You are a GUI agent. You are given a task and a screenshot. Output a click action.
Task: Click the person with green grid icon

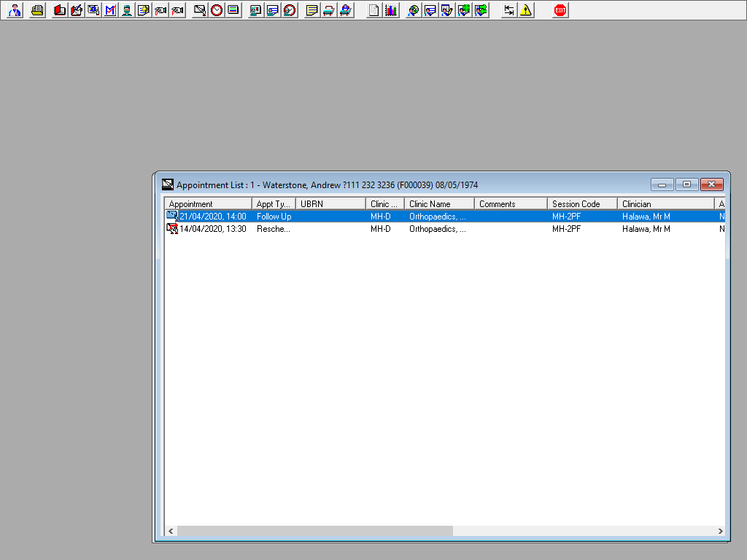464,10
